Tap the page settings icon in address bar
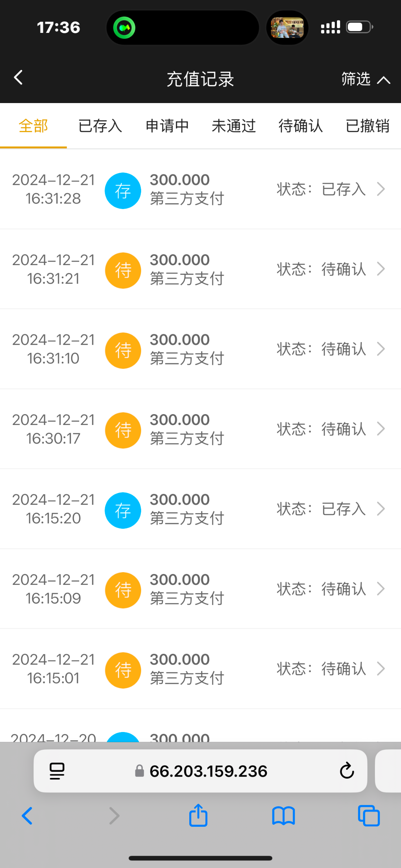This screenshot has height=868, width=401. 57,771
